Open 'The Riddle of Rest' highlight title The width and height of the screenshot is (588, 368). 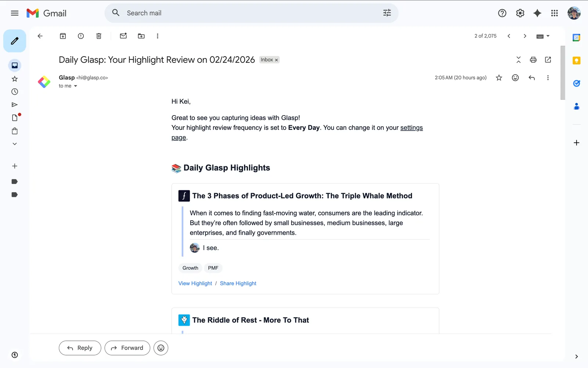coord(251,320)
